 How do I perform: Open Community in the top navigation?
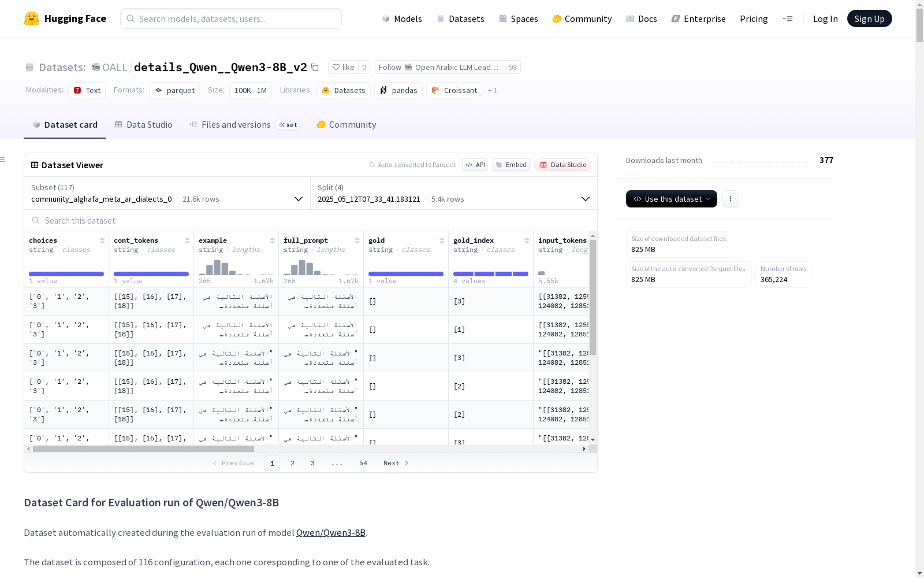coord(582,18)
